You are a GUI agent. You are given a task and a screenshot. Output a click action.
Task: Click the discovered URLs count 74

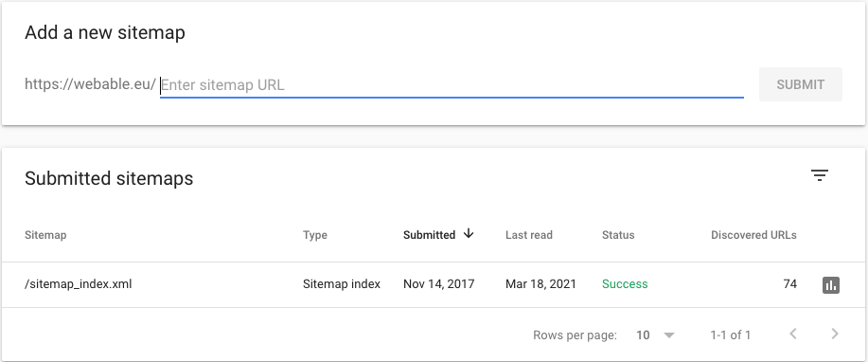click(x=790, y=284)
